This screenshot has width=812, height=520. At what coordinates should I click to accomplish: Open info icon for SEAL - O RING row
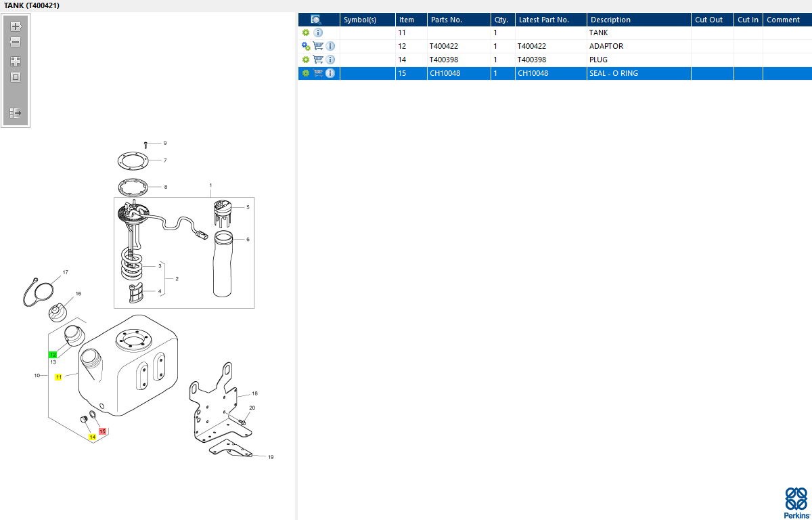[x=330, y=73]
